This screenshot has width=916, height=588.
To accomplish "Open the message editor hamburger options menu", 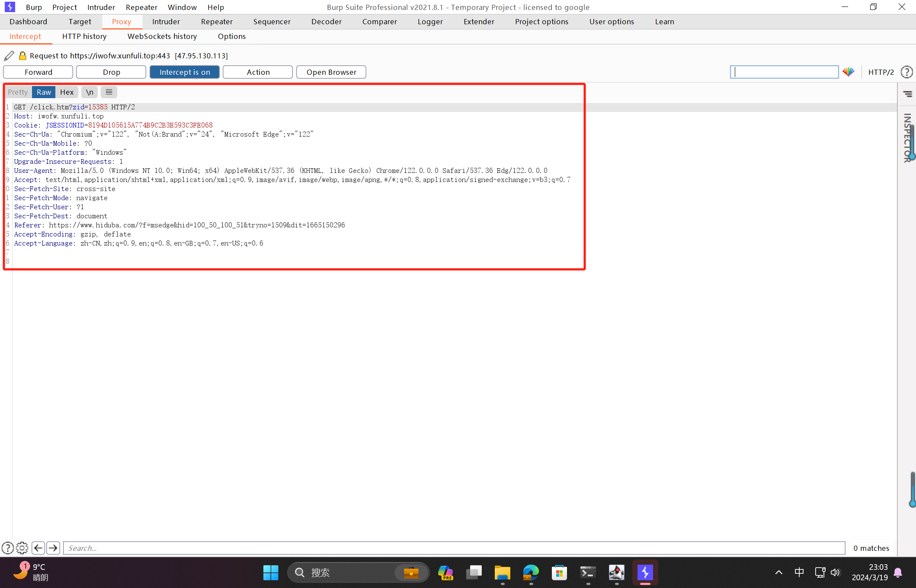I will 109,92.
